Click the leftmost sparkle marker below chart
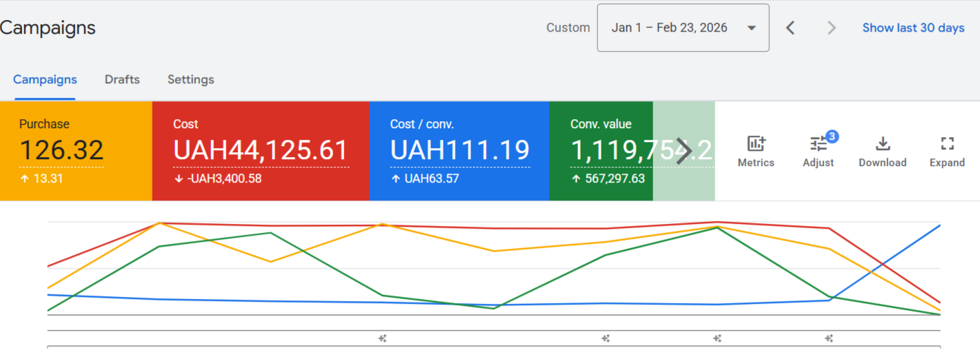 click(x=382, y=338)
